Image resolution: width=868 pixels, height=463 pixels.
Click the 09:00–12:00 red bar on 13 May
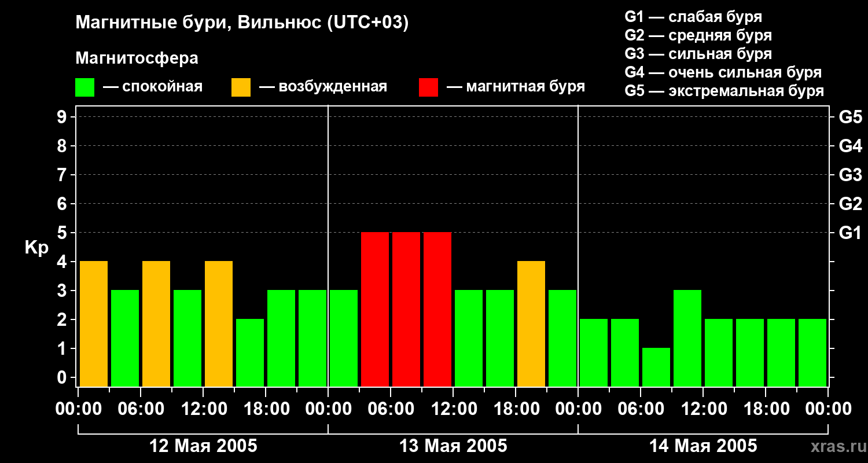(x=437, y=309)
